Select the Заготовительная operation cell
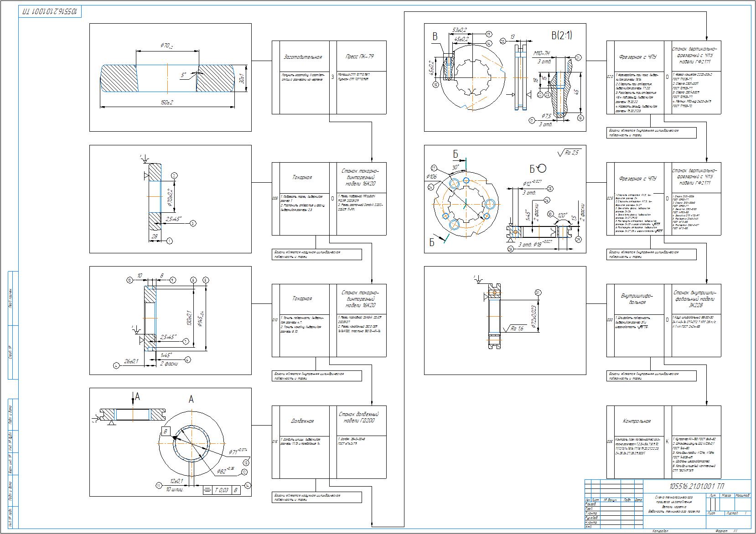This screenshot has width=756, height=534. pyautogui.click(x=303, y=57)
